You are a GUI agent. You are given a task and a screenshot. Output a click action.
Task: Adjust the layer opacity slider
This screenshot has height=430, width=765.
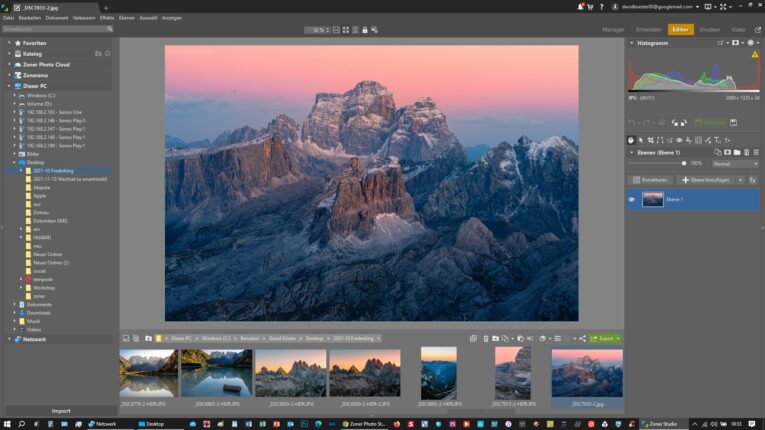tap(685, 163)
